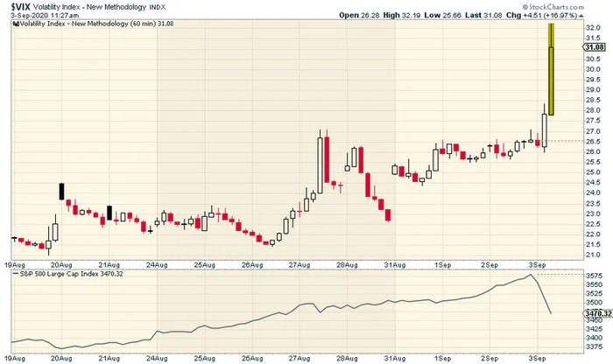Click the $VIX ticker symbol title
Viewport: 613px width, 364px height.
pos(20,7)
